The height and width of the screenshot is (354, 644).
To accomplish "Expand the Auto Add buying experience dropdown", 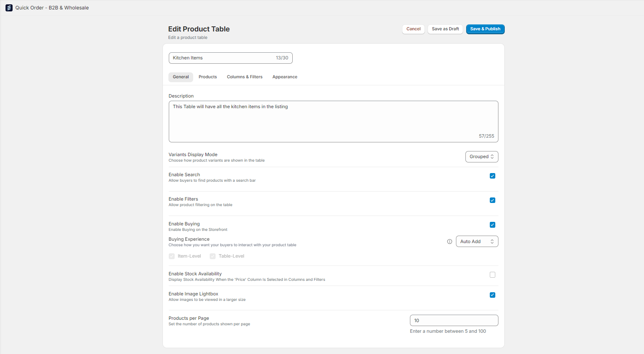I will pyautogui.click(x=477, y=242).
